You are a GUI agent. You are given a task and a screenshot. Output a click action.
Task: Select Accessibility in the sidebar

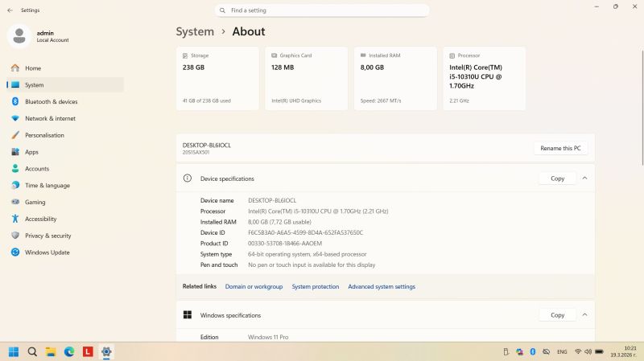click(40, 219)
